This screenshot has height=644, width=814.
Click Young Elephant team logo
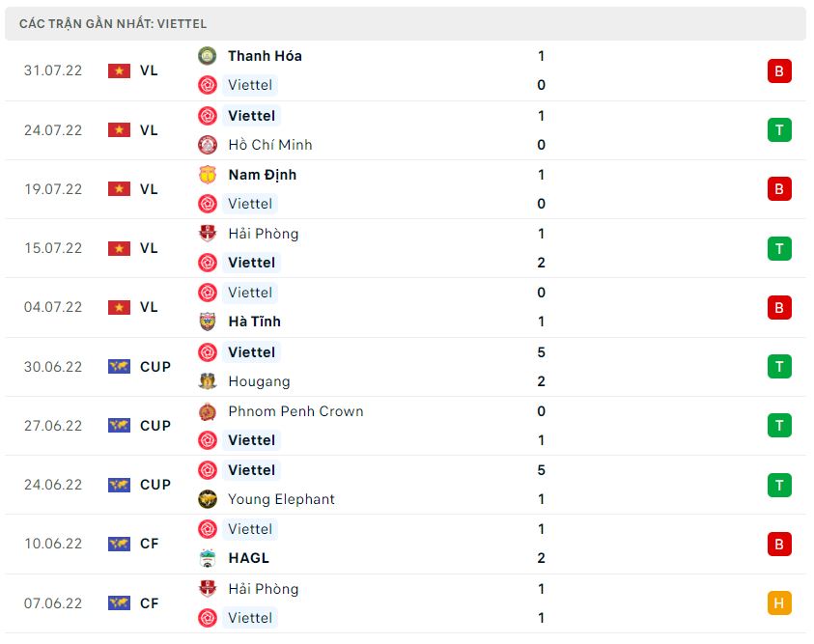[208, 499]
